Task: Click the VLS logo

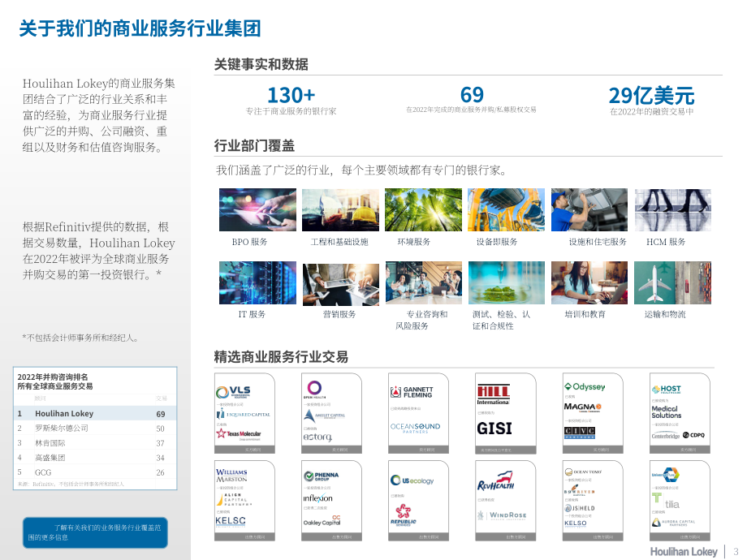Action: click(234, 392)
